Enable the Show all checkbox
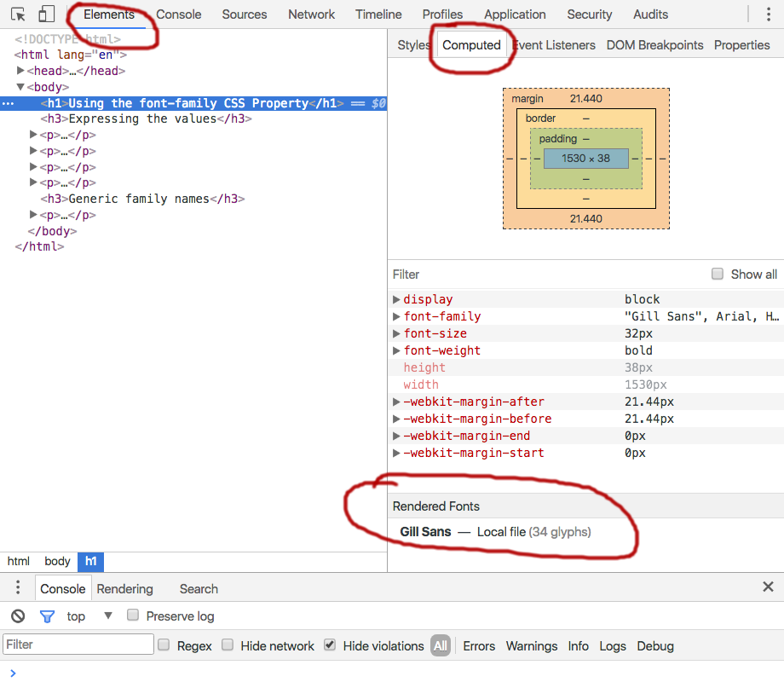Image resolution: width=784 pixels, height=688 pixels. (x=718, y=274)
